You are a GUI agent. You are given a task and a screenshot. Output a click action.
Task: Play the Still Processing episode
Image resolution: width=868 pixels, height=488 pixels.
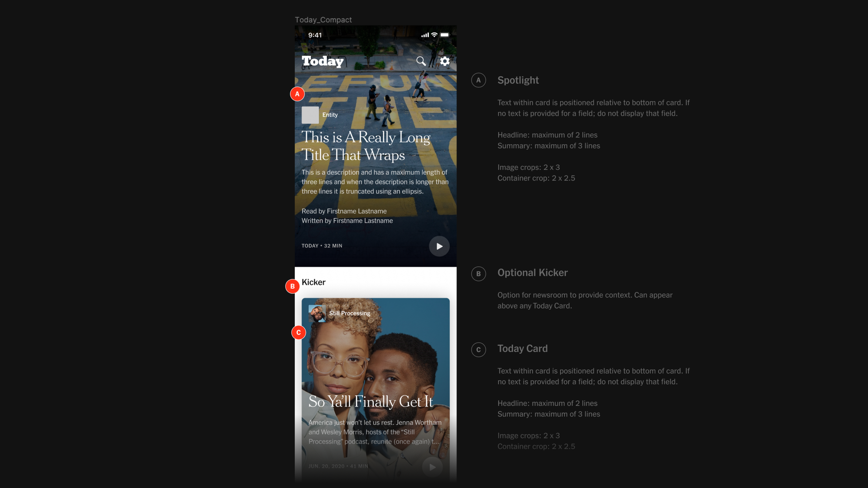[x=432, y=467]
